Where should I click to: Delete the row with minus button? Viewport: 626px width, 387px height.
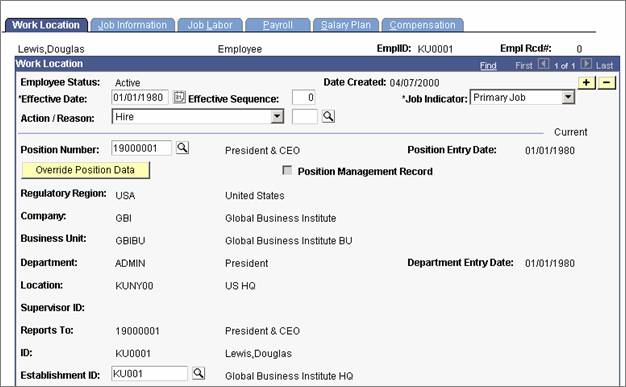607,83
